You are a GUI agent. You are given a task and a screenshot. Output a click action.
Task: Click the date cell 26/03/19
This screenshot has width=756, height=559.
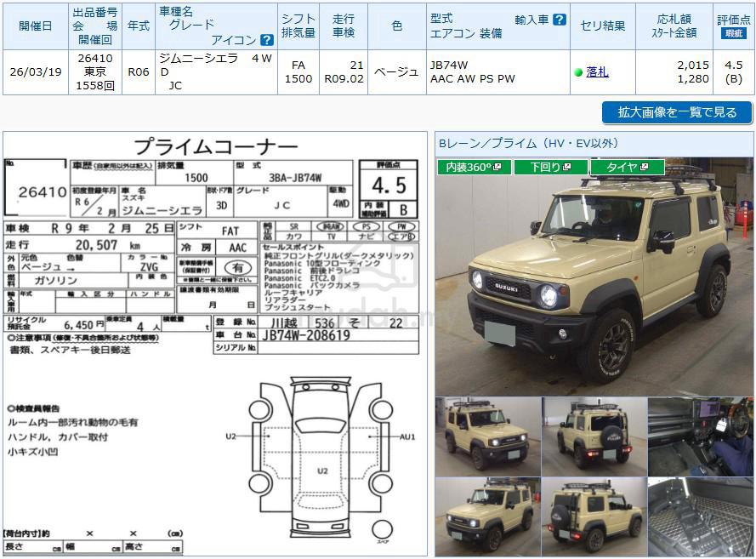(36, 72)
